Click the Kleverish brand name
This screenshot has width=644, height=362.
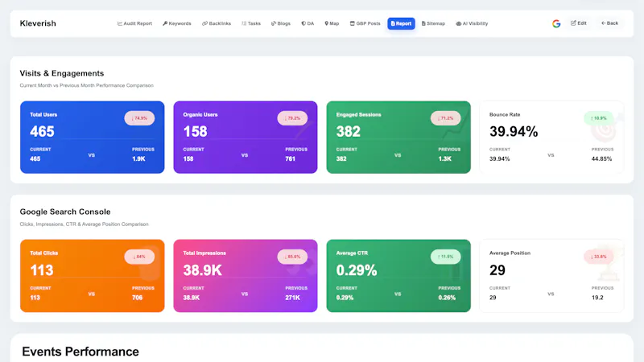pos(38,23)
